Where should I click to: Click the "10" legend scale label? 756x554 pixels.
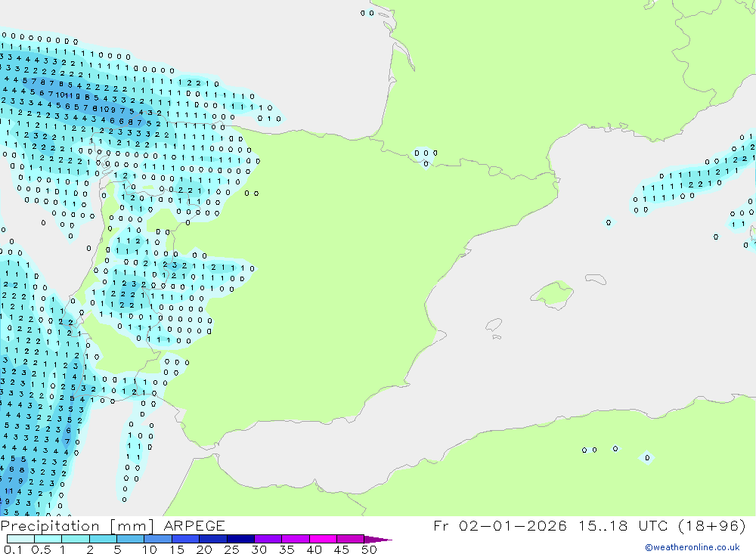150,549
